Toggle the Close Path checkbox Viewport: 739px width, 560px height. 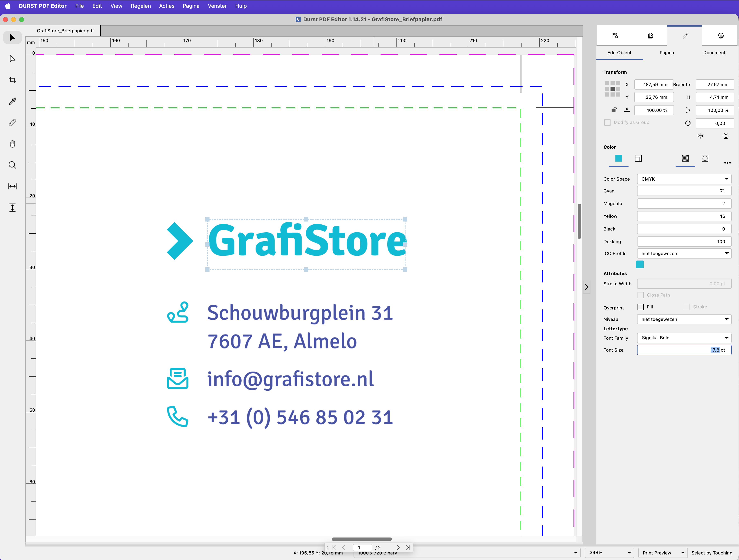pos(640,295)
